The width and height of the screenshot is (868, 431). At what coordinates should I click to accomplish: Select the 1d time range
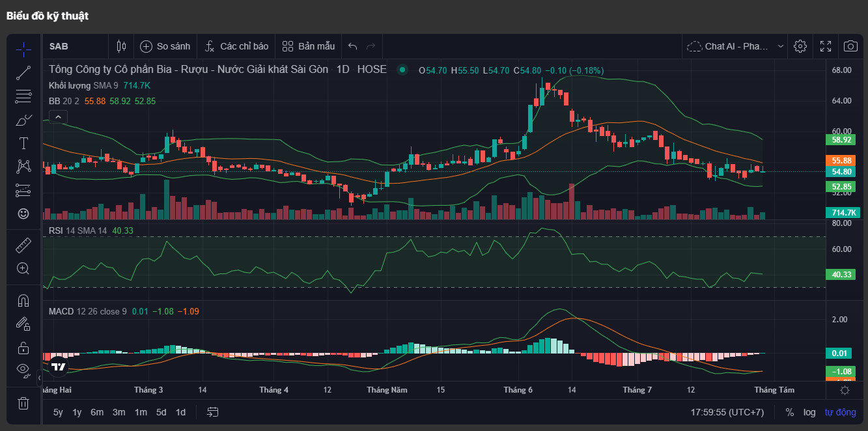coord(180,412)
